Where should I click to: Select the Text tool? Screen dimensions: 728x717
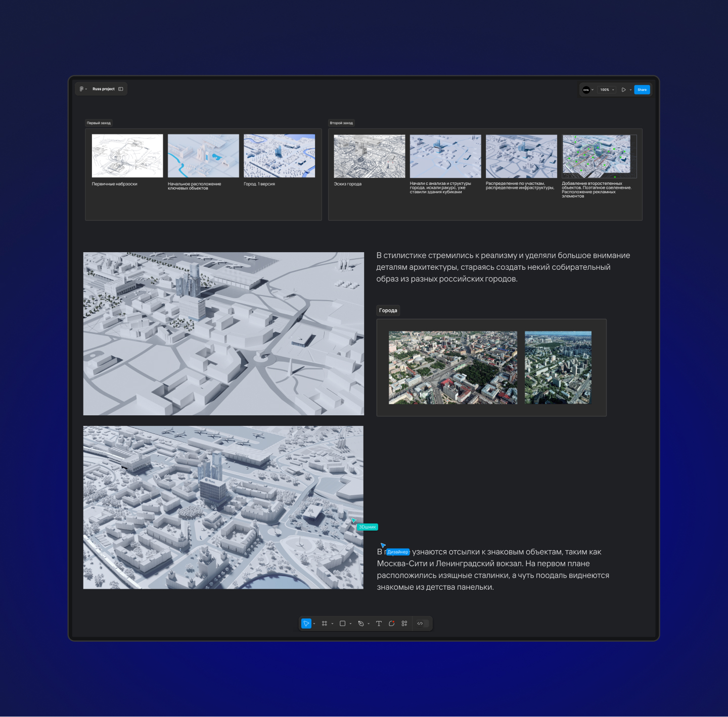coord(379,624)
